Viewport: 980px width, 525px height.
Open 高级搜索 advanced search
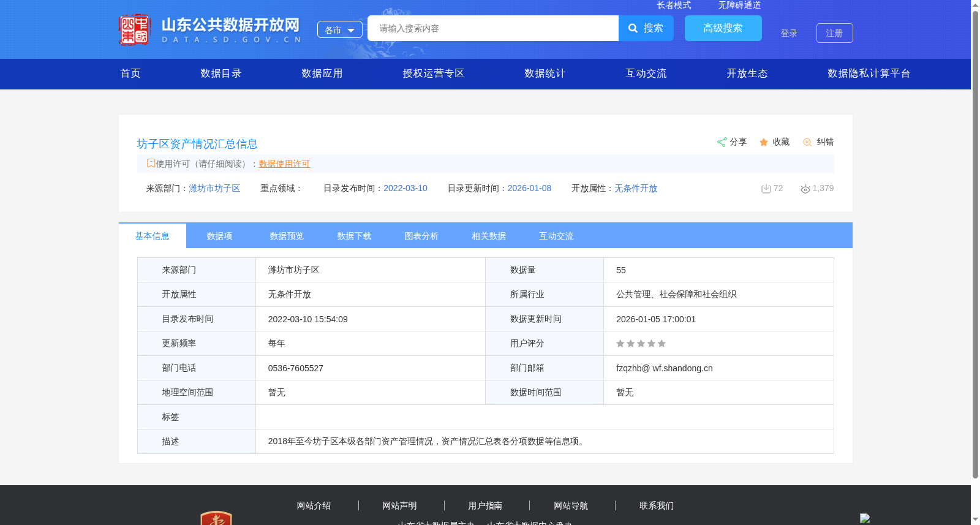pos(723,28)
